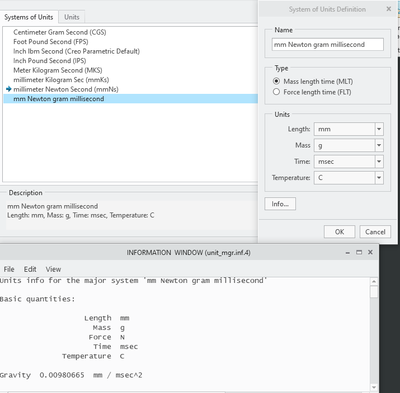
Task: Click the Name input field
Action: (x=327, y=44)
